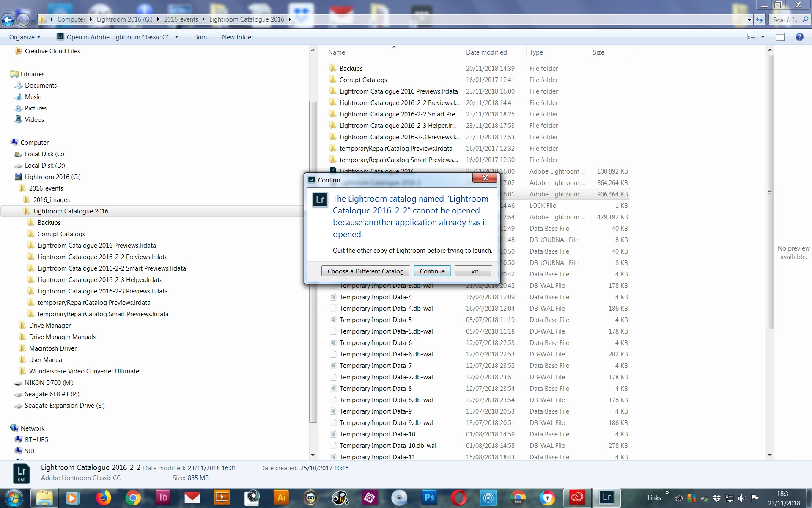Toggle the preview pane icon
The height and width of the screenshot is (508, 812).
(x=780, y=37)
